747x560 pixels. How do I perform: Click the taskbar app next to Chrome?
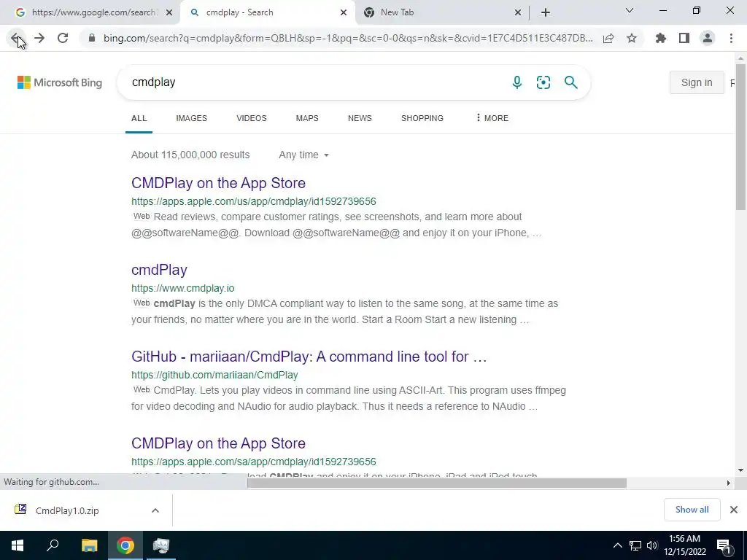[161, 545]
